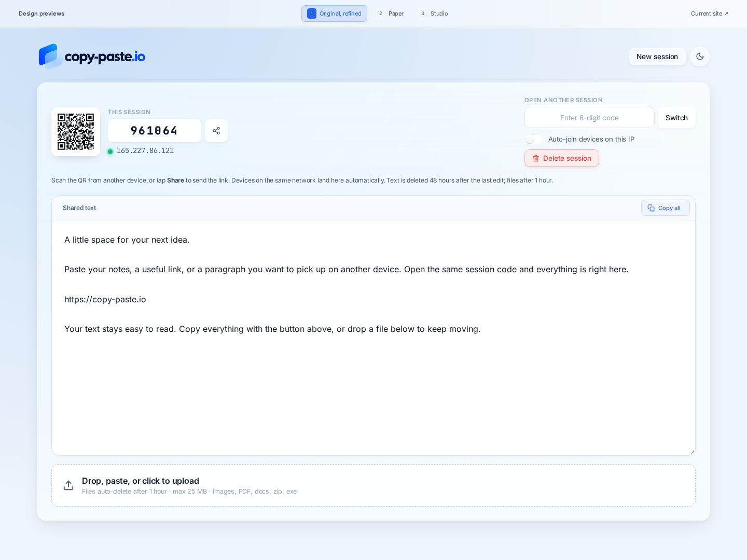Click the green online status dot
The width and height of the screenshot is (747, 560).
click(110, 151)
